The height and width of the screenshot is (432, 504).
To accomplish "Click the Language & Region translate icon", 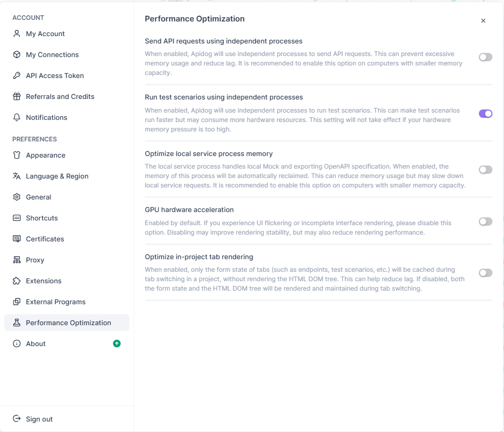I will 17,176.
